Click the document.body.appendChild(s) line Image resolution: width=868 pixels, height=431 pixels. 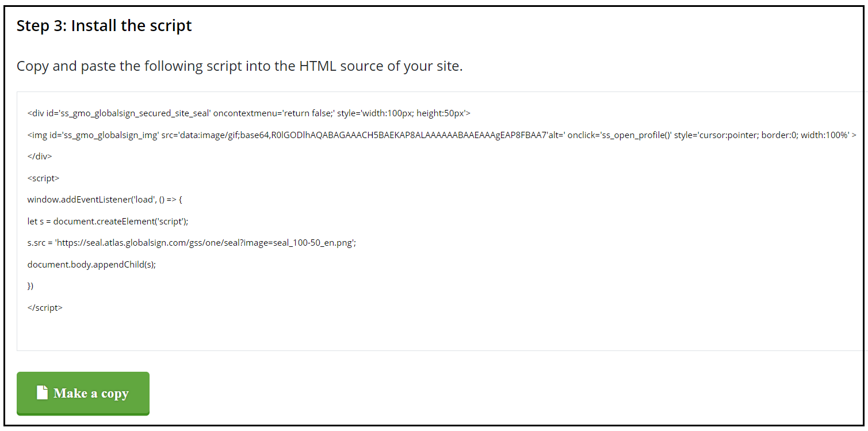coord(91,265)
